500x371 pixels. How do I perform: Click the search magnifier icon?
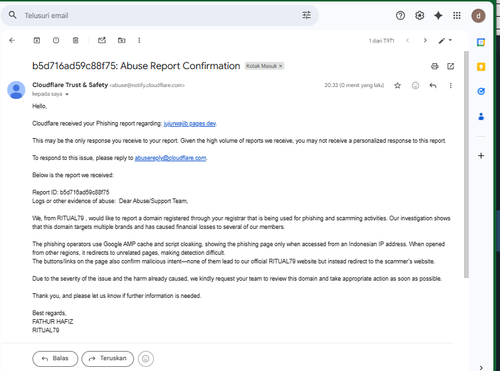tap(12, 15)
